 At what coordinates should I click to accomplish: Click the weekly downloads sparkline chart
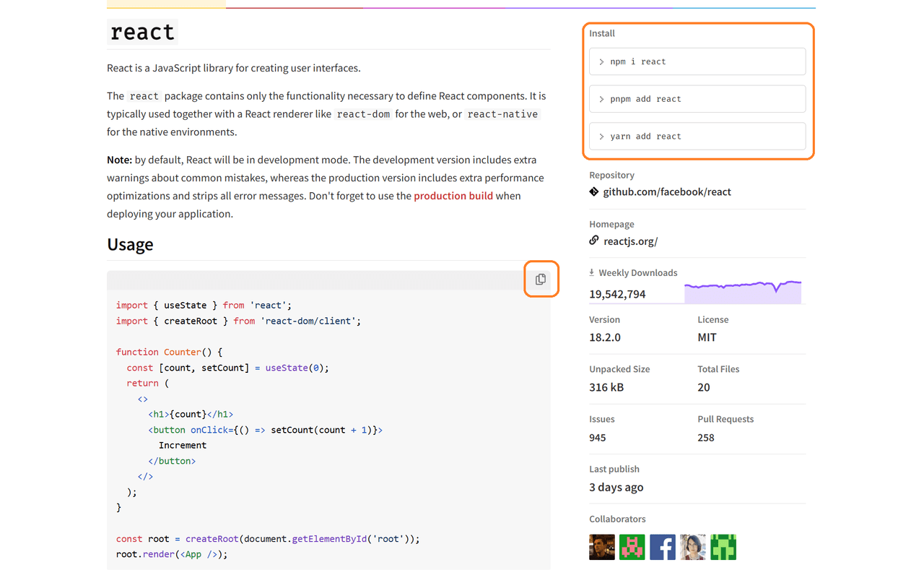click(x=743, y=291)
